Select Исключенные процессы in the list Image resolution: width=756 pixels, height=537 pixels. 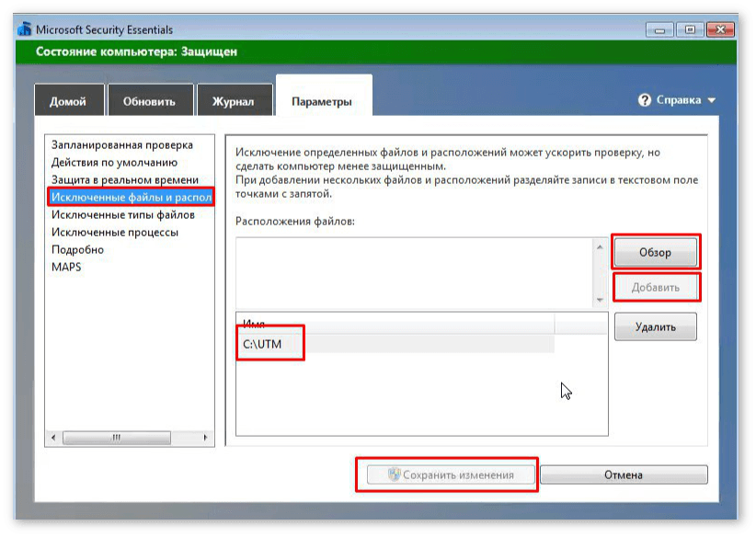coord(115,233)
